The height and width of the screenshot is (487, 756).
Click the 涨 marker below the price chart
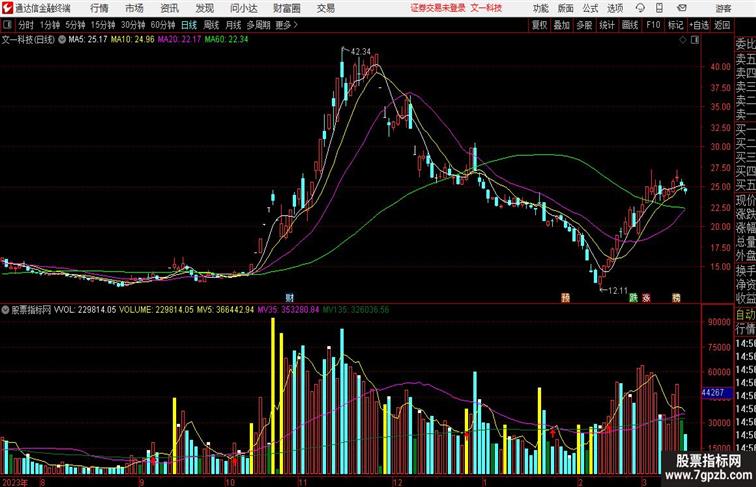pos(647,298)
